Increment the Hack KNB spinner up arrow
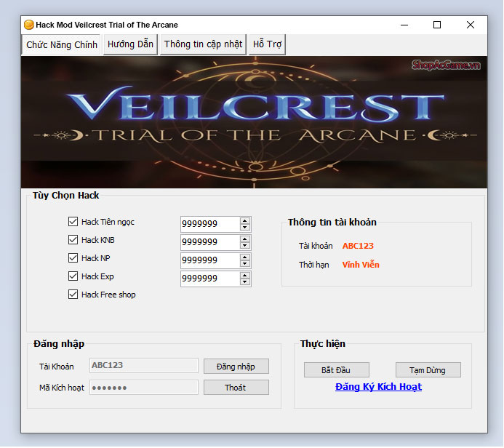The image size is (504, 448). click(x=244, y=239)
